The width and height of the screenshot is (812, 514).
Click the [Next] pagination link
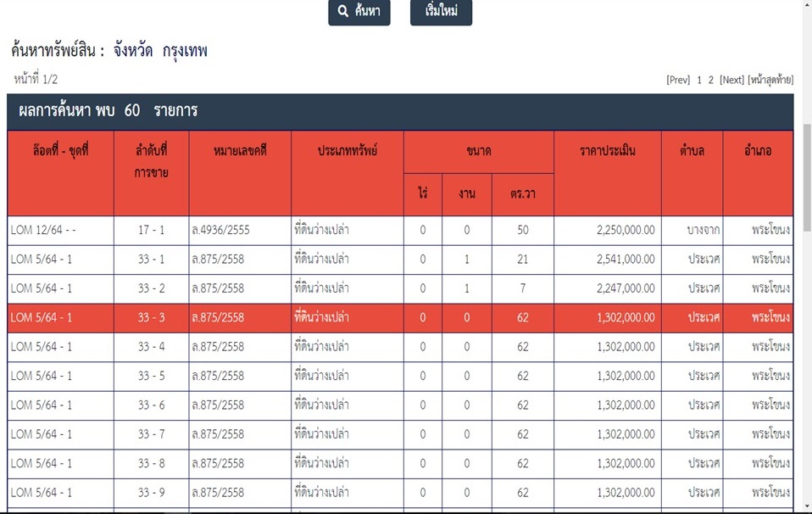pyautogui.click(x=731, y=80)
